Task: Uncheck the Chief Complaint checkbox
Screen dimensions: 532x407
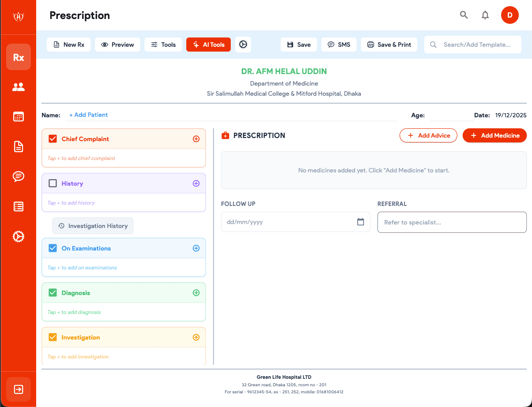Action: [52, 138]
